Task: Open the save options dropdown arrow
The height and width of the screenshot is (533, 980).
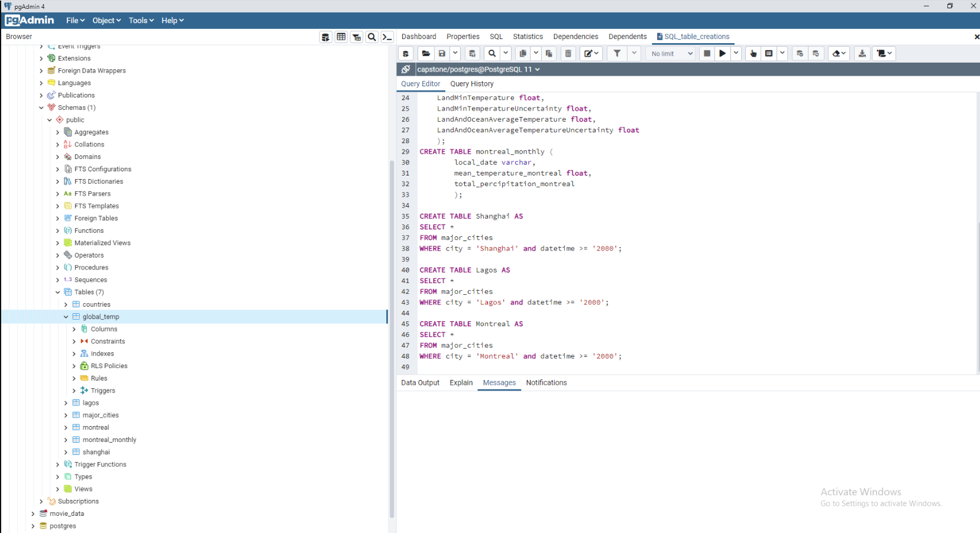Action: click(x=455, y=54)
